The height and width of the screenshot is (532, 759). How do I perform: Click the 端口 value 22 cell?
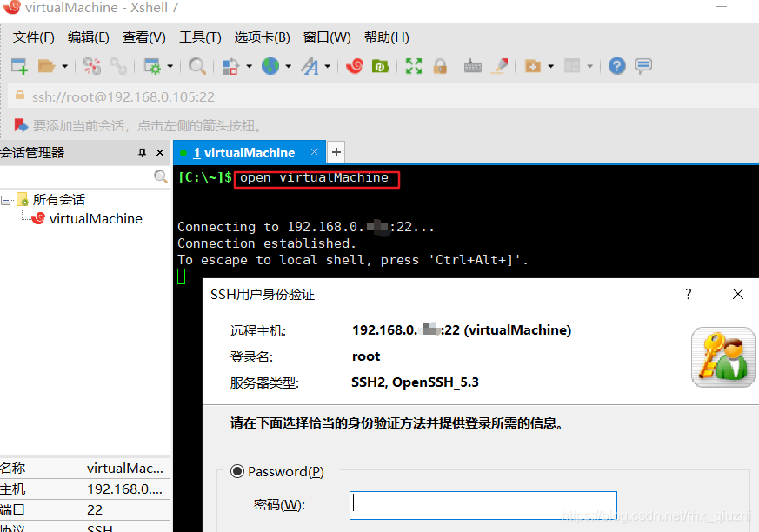(x=126, y=509)
